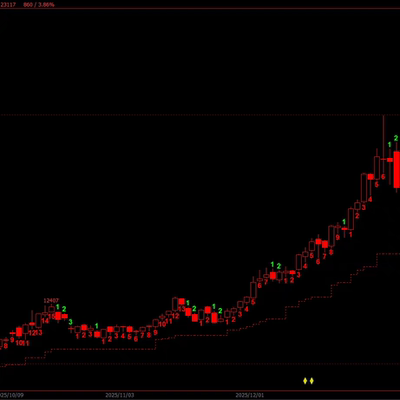This screenshot has width=400, height=400.
Task: Click the 860 / 3.86% change value
Action: pos(39,5)
